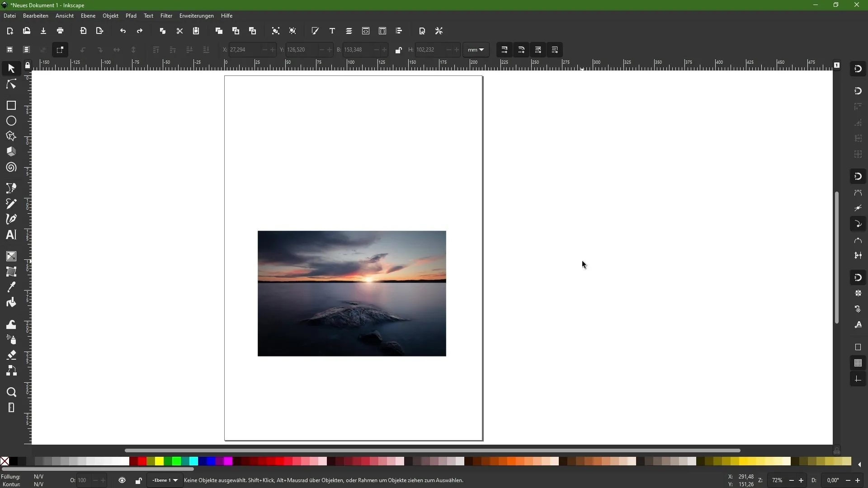Toggle rubberband touch selection mode
868x488 pixels.
(60, 50)
